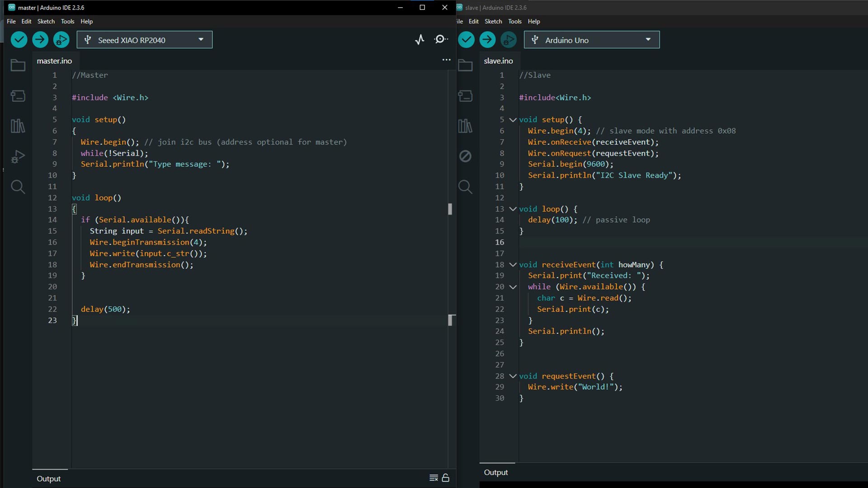Collapse while loop fold at line 20
The image size is (868, 488).
tap(513, 287)
